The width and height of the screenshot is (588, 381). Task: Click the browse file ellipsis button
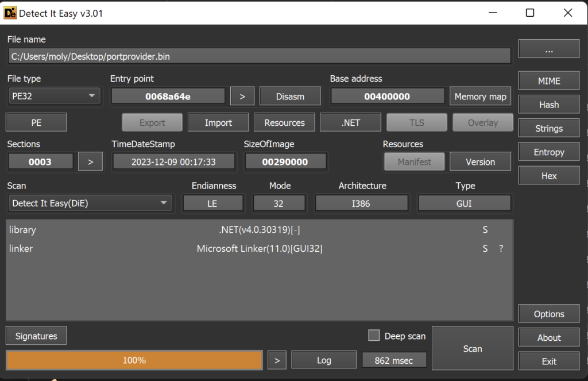[548, 49]
